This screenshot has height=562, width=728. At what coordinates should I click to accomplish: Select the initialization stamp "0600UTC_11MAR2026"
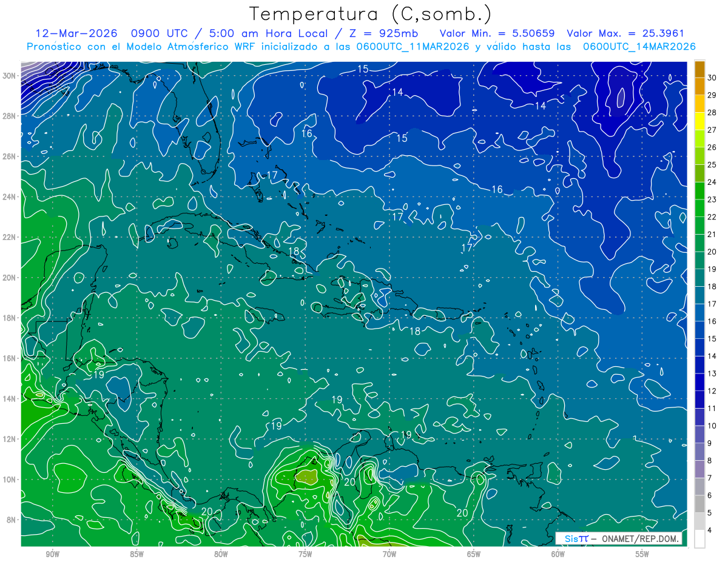(413, 47)
